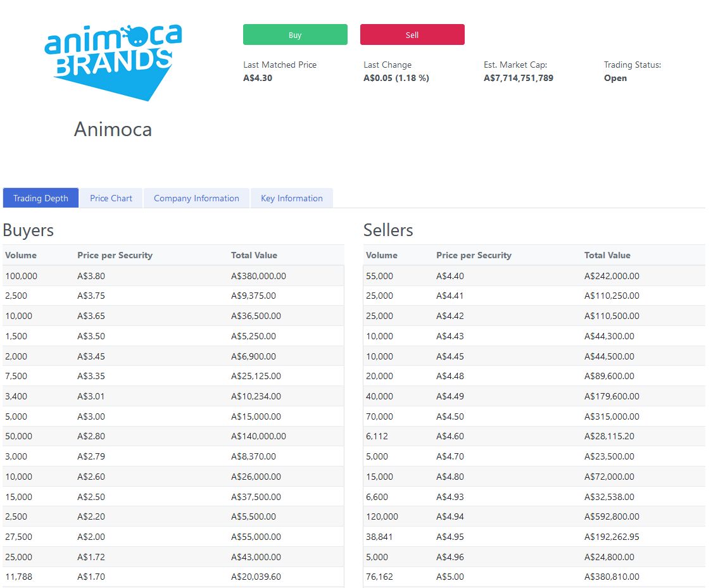Image resolution: width=711 pixels, height=588 pixels.
Task: Click the Sellers table Total Value header
Action: click(x=607, y=255)
